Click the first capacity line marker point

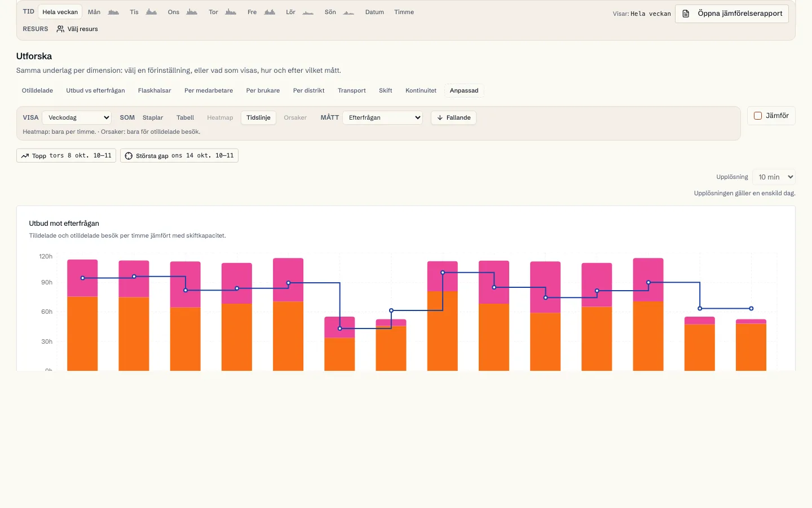[x=83, y=278]
